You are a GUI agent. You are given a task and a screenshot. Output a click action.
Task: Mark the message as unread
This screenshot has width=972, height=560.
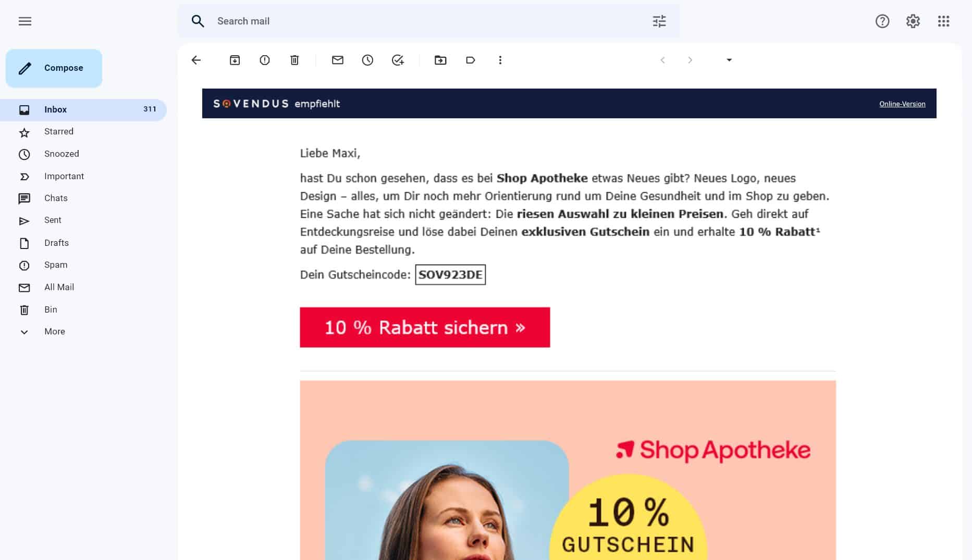tap(338, 60)
